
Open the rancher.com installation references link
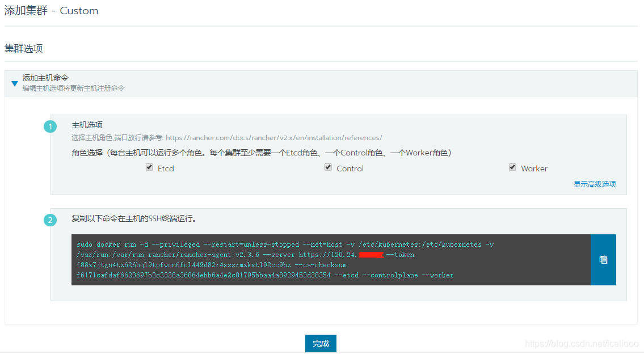tap(274, 138)
